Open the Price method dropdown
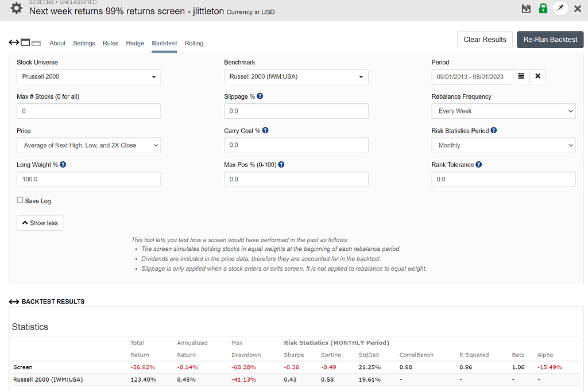The height and width of the screenshot is (392, 588). [89, 145]
